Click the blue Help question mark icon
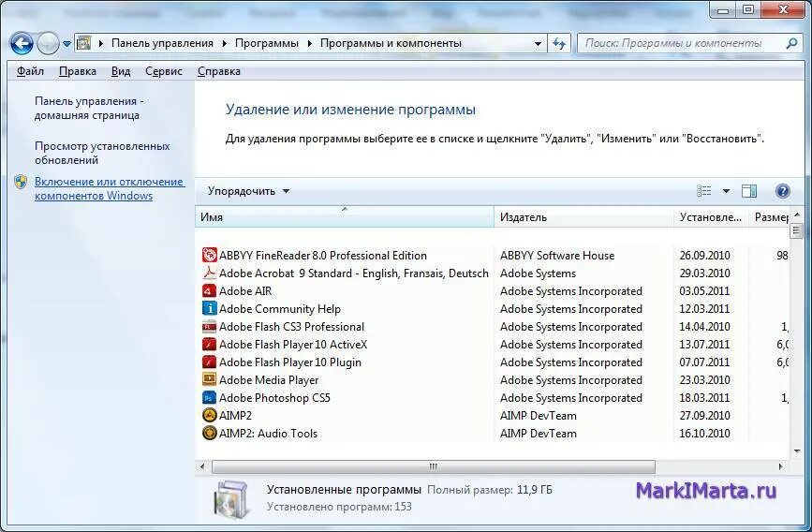Viewport: 812px width, 532px height. (782, 191)
